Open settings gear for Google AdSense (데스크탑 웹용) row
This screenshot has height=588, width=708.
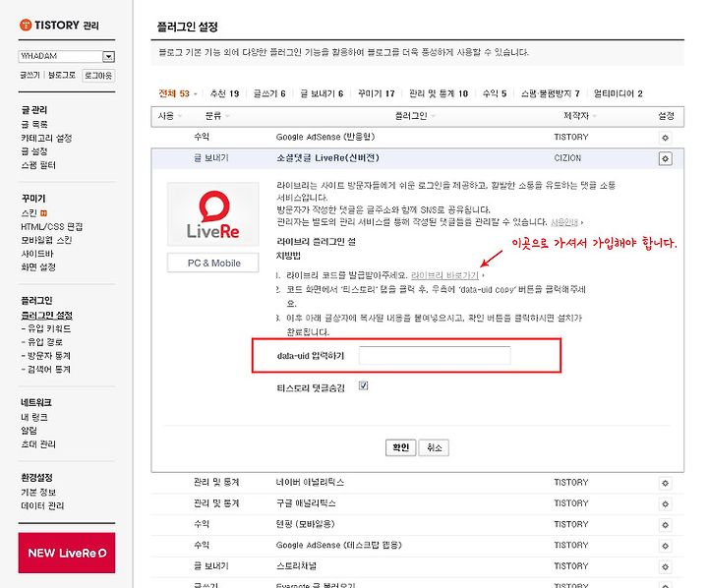tap(665, 546)
